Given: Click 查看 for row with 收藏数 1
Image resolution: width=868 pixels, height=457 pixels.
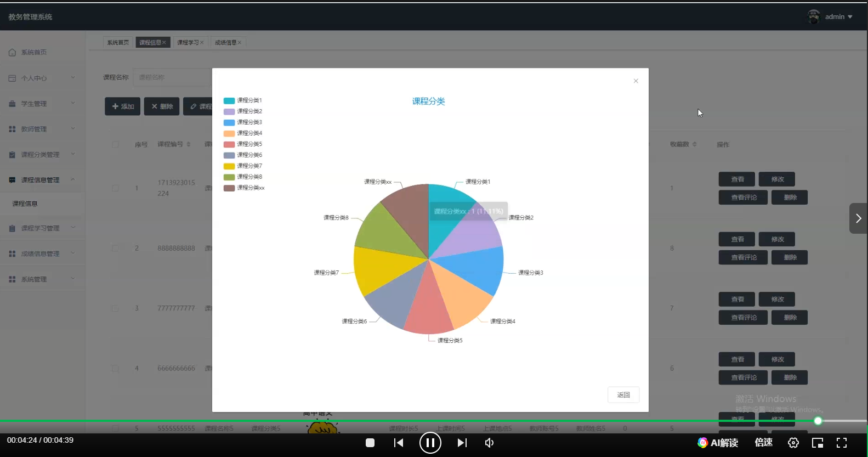Looking at the screenshot, I should 737,179.
